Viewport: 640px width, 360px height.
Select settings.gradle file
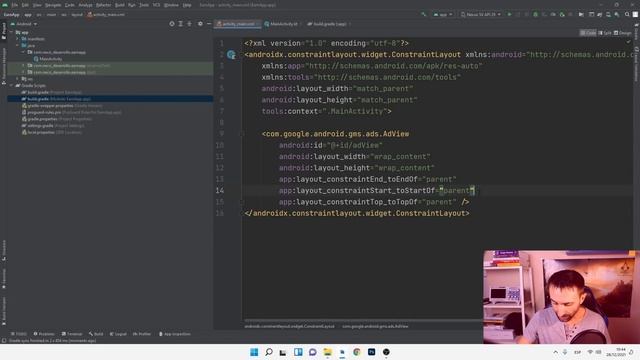(53, 126)
